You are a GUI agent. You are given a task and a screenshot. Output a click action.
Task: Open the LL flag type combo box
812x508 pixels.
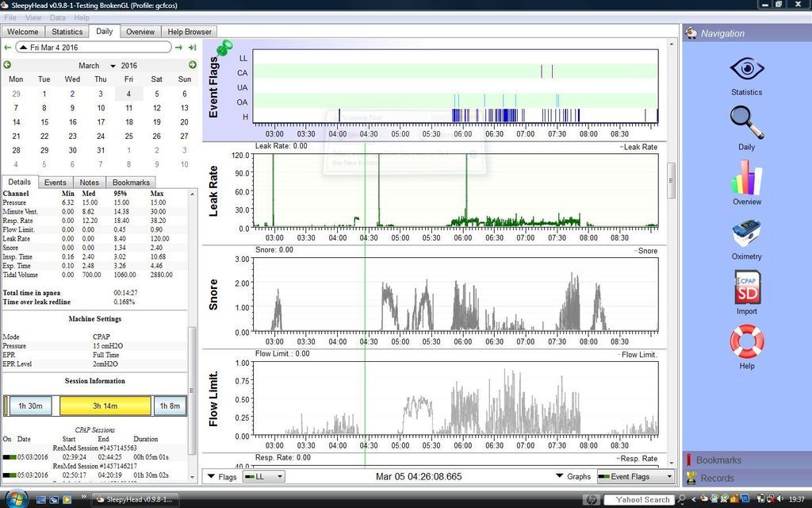click(263, 477)
